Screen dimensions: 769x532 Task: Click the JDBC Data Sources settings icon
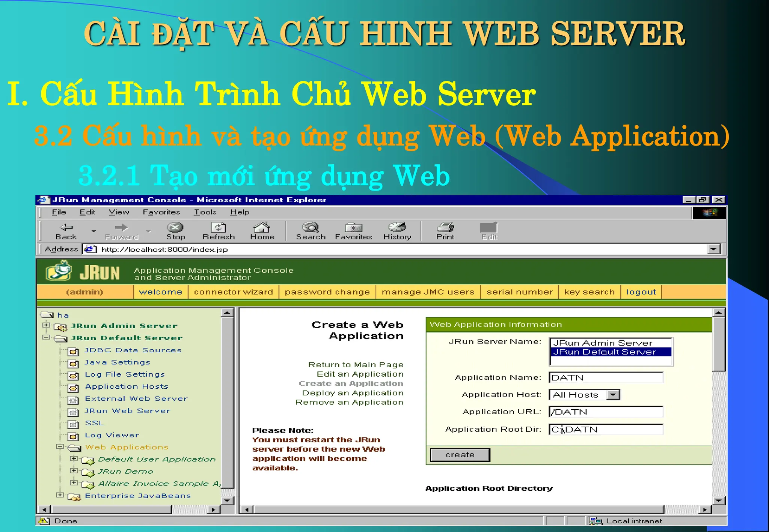73,352
